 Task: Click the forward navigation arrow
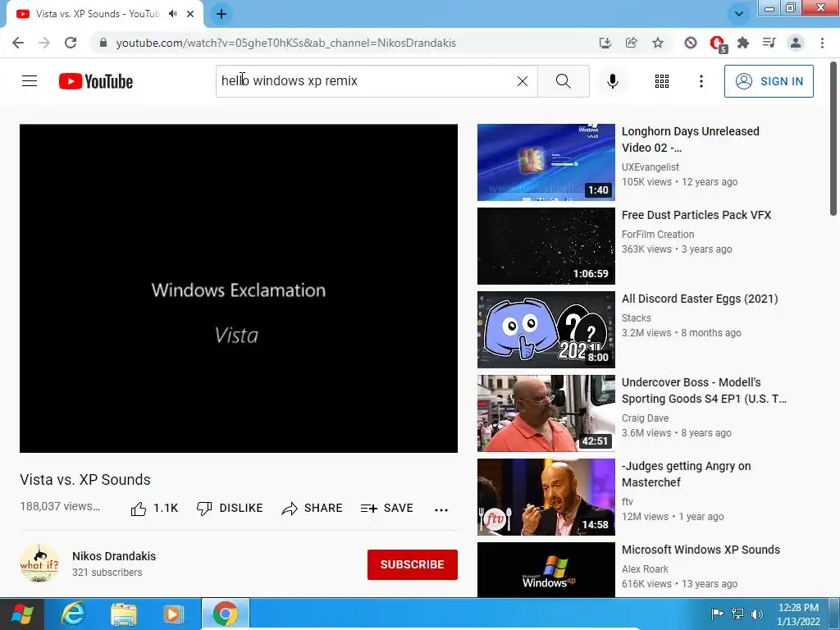(x=44, y=43)
